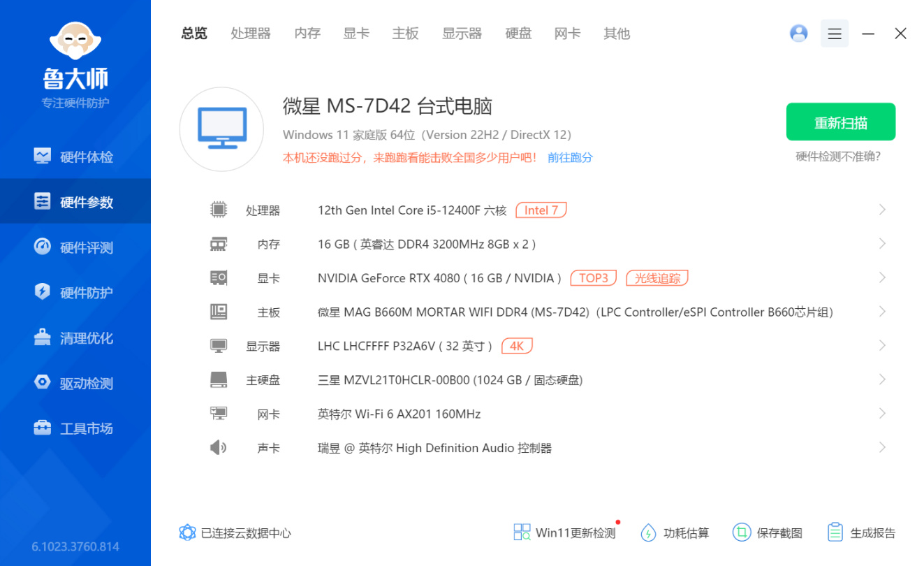Viewport: 924px width, 566px height.
Task: Click the 清理优化 broom icon in sidebar
Action: [43, 338]
